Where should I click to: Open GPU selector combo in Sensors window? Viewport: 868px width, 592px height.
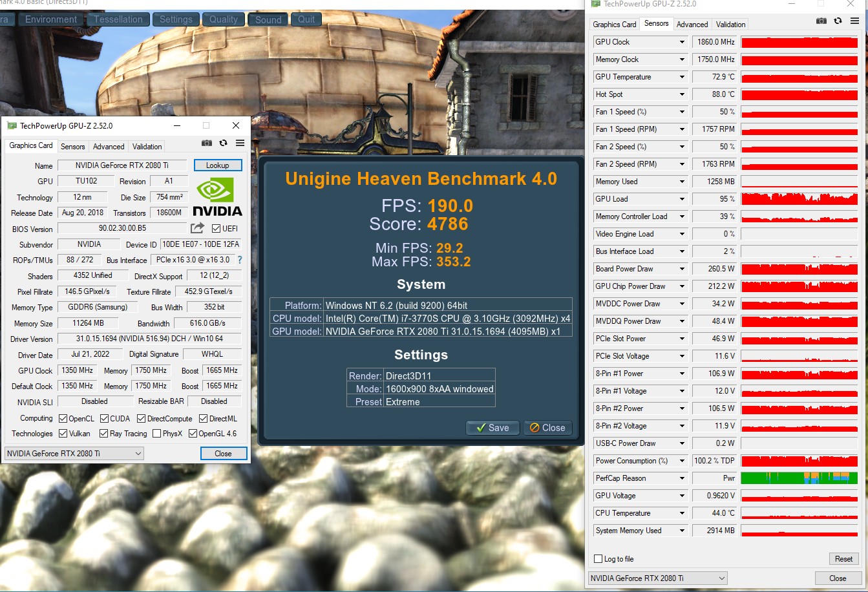(x=658, y=578)
